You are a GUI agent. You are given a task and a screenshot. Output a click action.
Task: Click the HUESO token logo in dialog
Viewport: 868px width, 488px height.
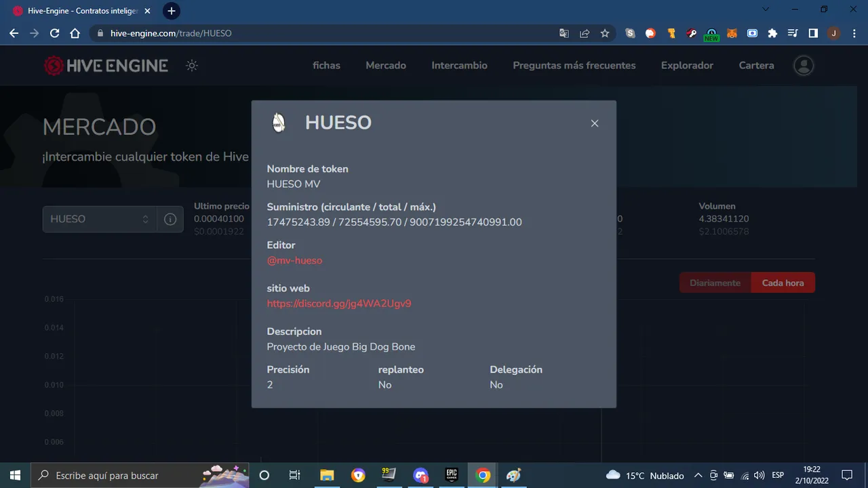278,123
